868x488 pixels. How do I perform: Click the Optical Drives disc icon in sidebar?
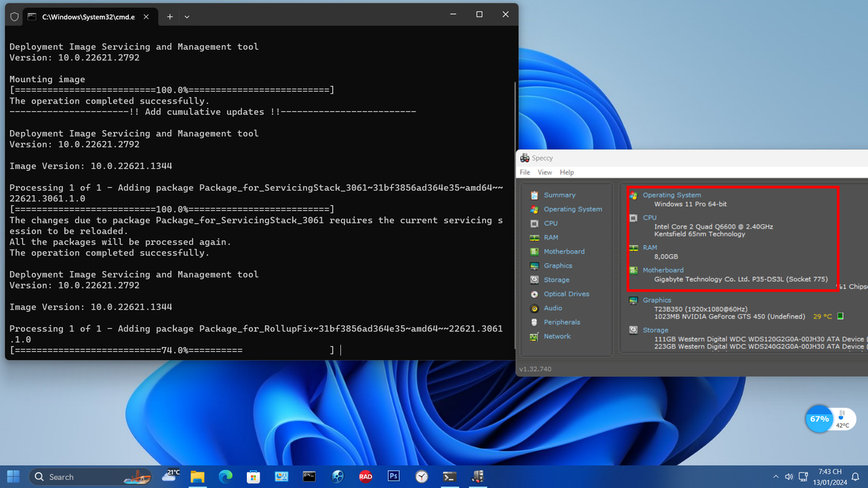click(x=534, y=294)
